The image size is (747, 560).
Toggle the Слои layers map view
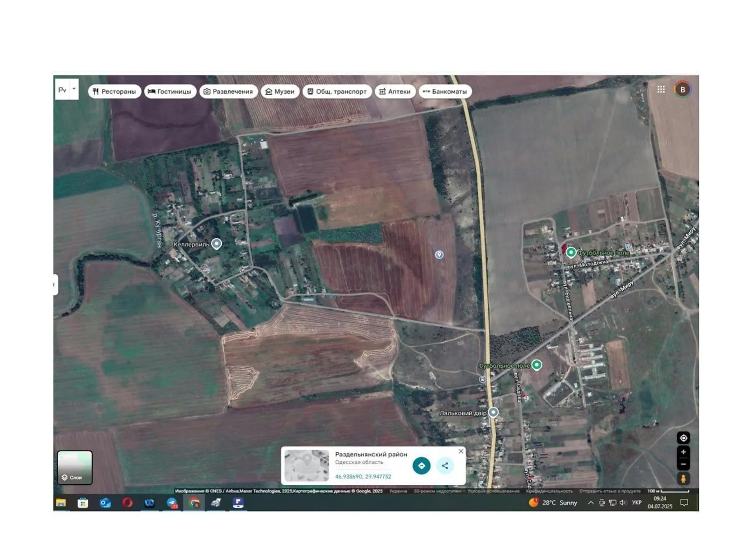click(75, 468)
